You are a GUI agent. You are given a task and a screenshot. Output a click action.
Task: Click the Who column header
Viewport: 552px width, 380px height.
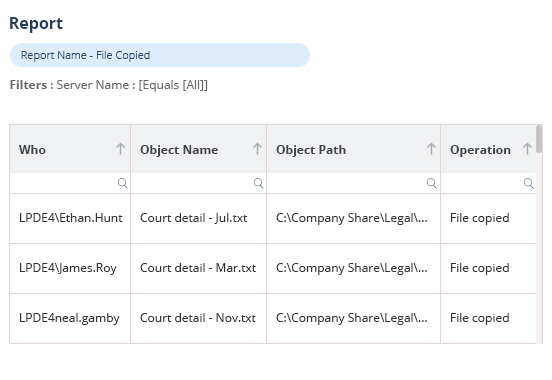[70, 149]
